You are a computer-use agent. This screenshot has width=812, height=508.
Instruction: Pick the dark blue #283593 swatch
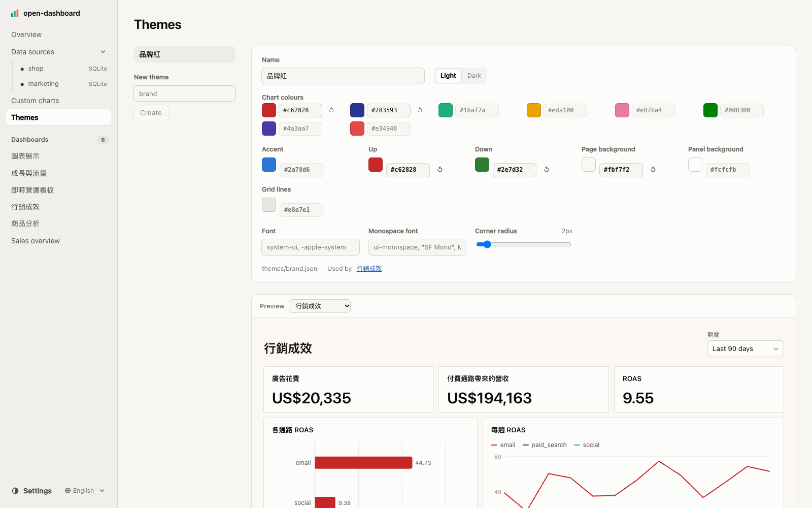pyautogui.click(x=357, y=110)
